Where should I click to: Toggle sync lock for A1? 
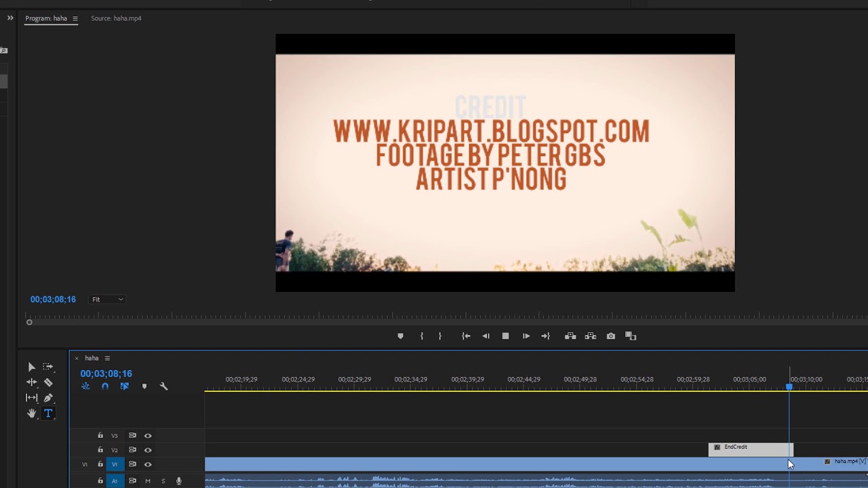point(132,481)
